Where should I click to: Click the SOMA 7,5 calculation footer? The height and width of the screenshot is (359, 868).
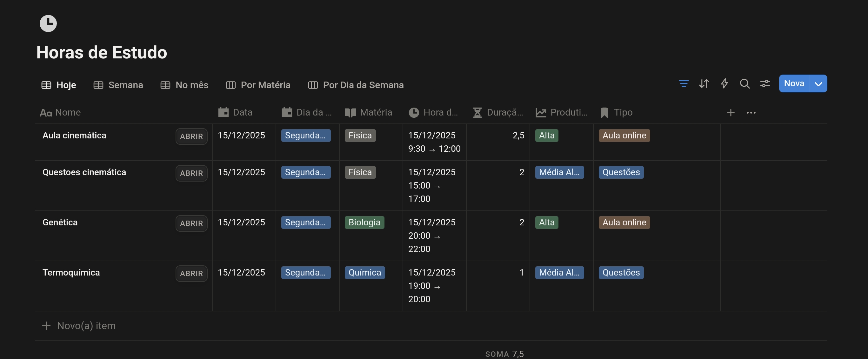pos(504,354)
